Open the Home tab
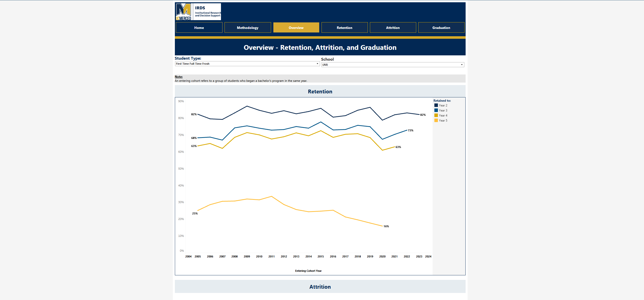Screen dimensions: 644x300 click(199, 28)
